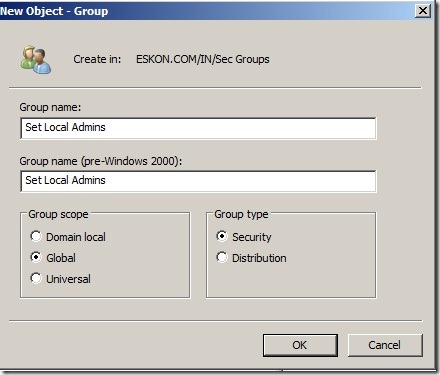Click the 'Group scope' frame title

click(x=58, y=214)
